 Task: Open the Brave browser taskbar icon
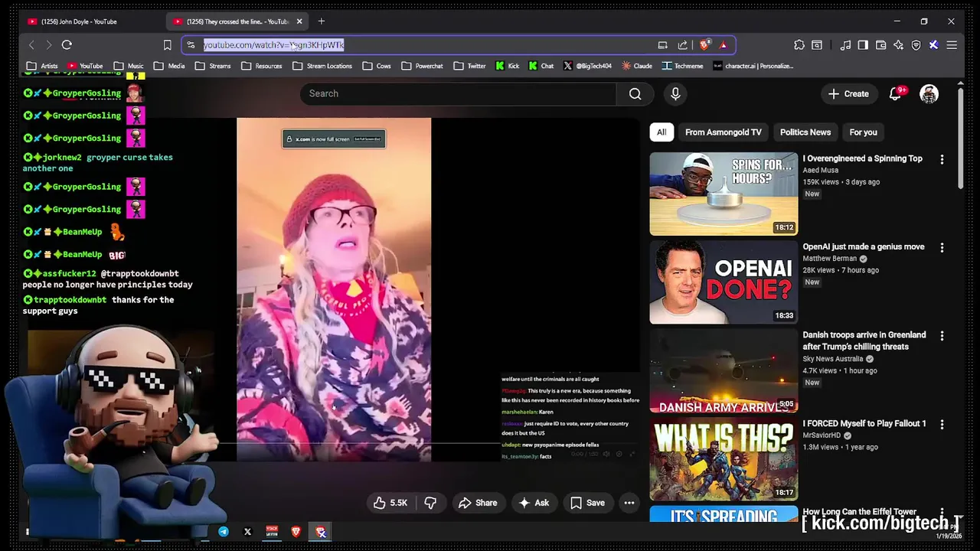pos(296,532)
